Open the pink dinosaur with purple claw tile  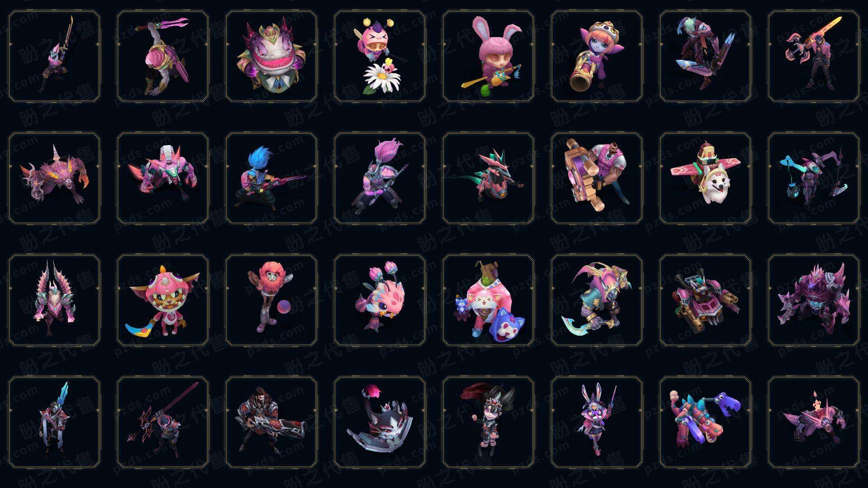pyautogui.click(x=705, y=422)
